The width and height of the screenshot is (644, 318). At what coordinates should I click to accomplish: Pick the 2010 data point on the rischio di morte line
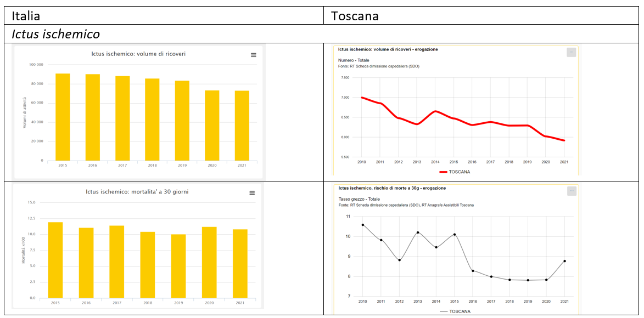(x=363, y=225)
